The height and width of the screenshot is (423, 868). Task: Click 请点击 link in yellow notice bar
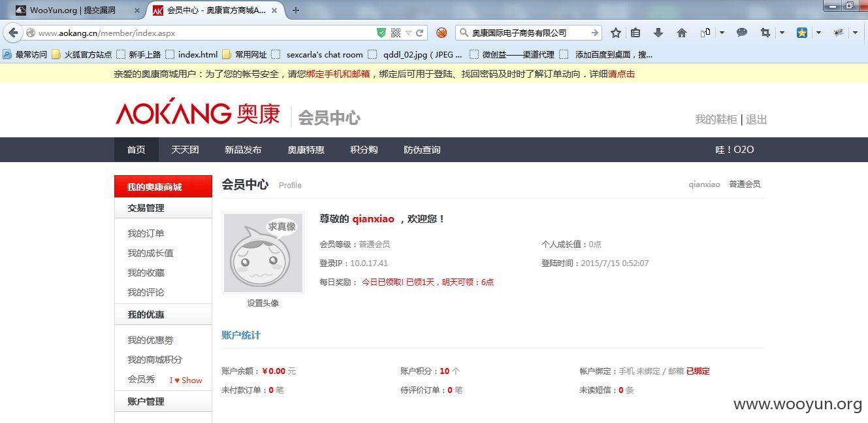coord(621,74)
